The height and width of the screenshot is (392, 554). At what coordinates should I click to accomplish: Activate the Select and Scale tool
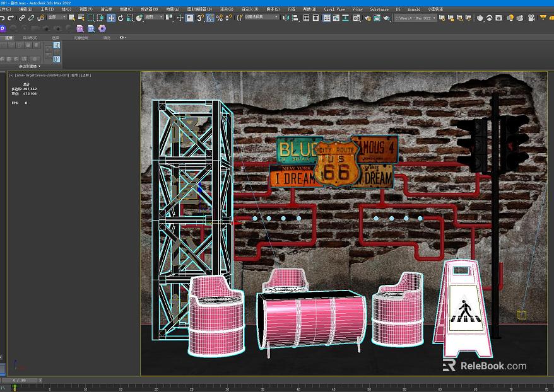coord(130,18)
